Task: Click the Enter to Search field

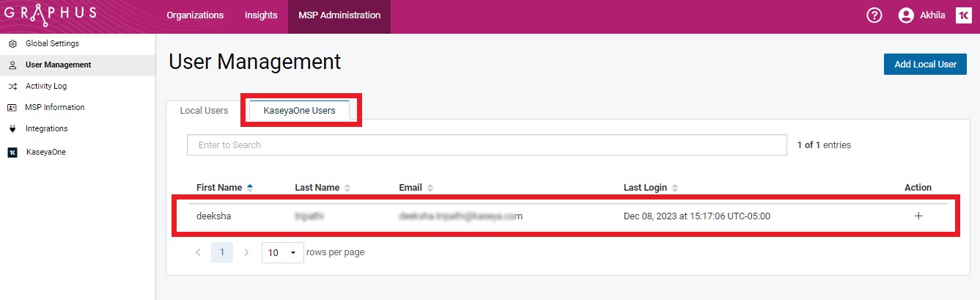Action: coord(487,145)
